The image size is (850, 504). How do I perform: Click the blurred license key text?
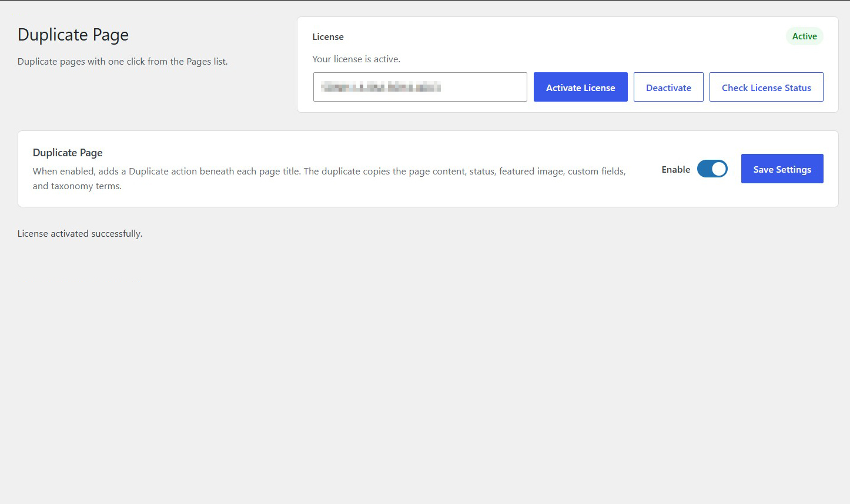tap(381, 87)
